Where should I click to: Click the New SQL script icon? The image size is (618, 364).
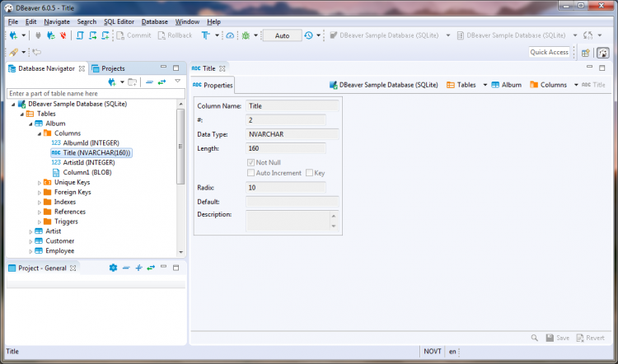(105, 35)
